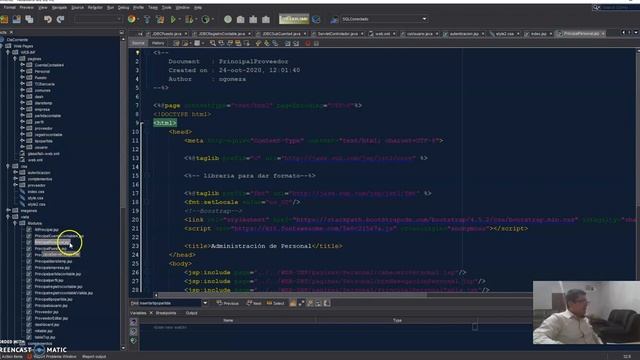Expand the CuentaContable folder node
This screenshot has height=360, width=640.
pyautogui.click(x=22, y=65)
